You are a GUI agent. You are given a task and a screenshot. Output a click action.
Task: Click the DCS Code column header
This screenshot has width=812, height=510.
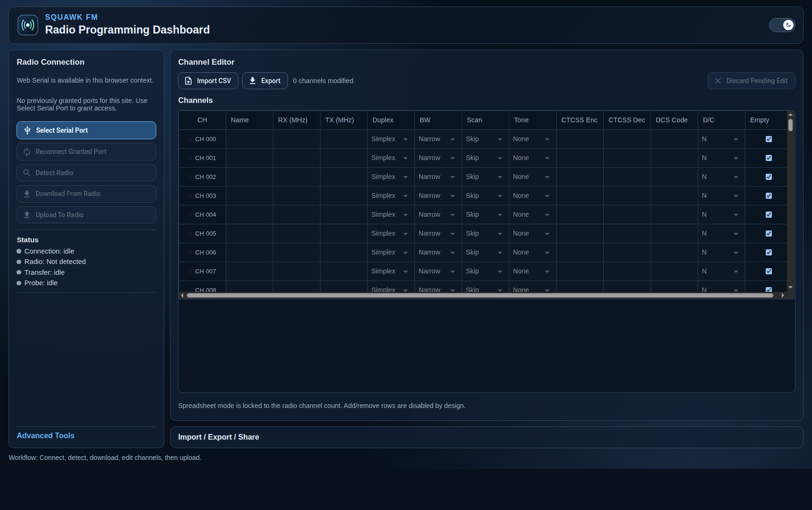(x=674, y=120)
